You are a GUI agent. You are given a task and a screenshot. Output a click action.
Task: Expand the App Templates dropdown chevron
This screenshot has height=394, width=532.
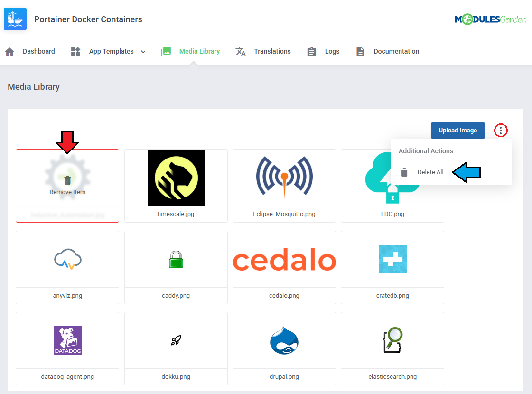143,52
